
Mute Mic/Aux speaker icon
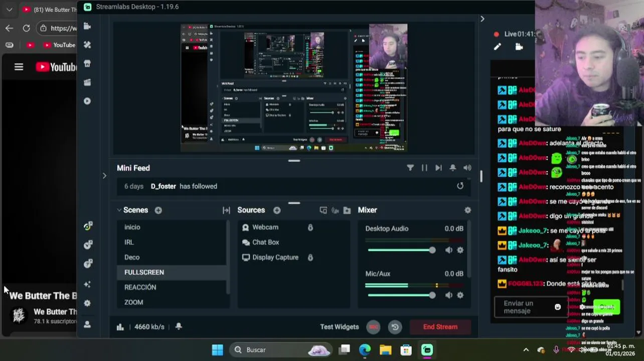(449, 295)
